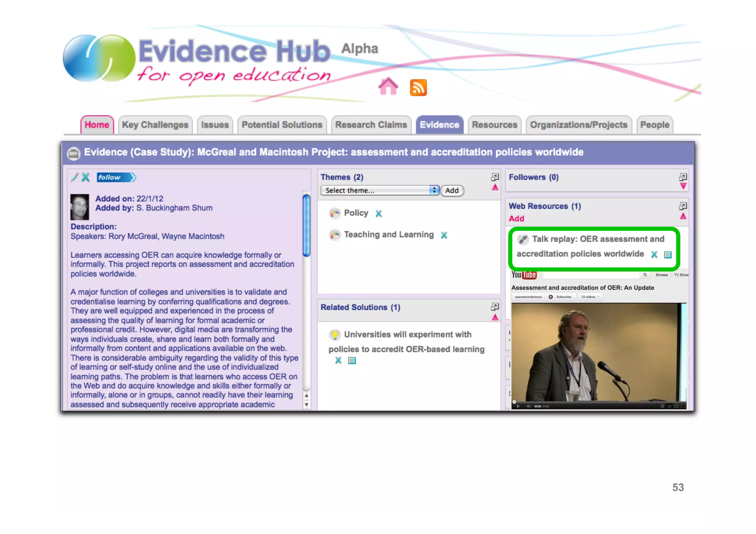Collapse the Related Solutions panel arrow
The image size is (756, 534).
pos(495,317)
